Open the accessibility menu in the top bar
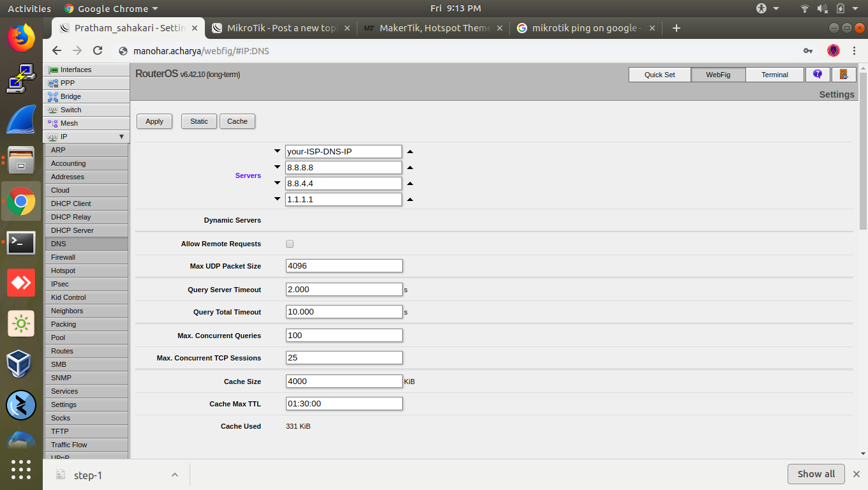The width and height of the screenshot is (868, 490). coord(768,8)
